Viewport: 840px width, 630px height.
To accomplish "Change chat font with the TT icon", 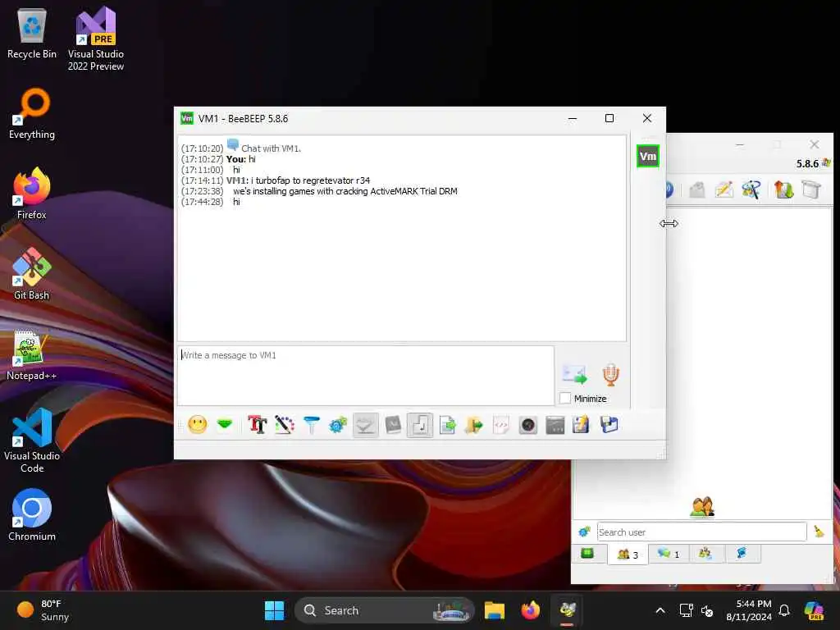I will click(x=257, y=425).
